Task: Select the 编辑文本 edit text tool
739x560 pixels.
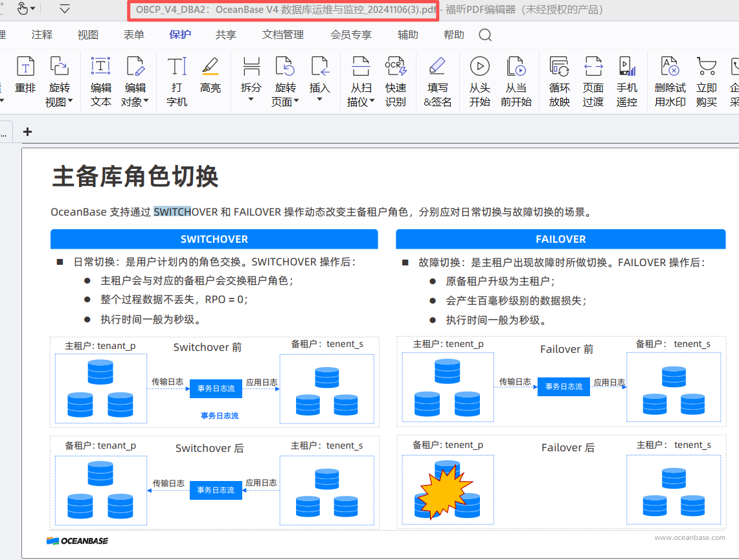Action: (x=100, y=81)
